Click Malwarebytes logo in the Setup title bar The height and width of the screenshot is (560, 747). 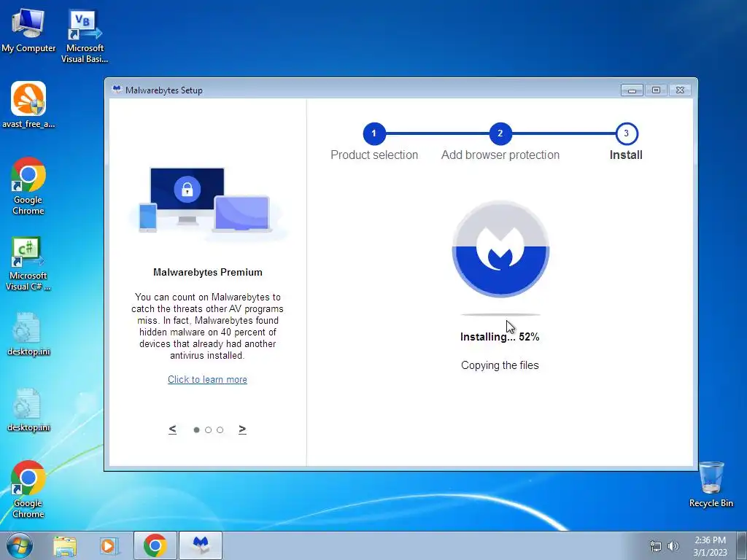pyautogui.click(x=117, y=90)
